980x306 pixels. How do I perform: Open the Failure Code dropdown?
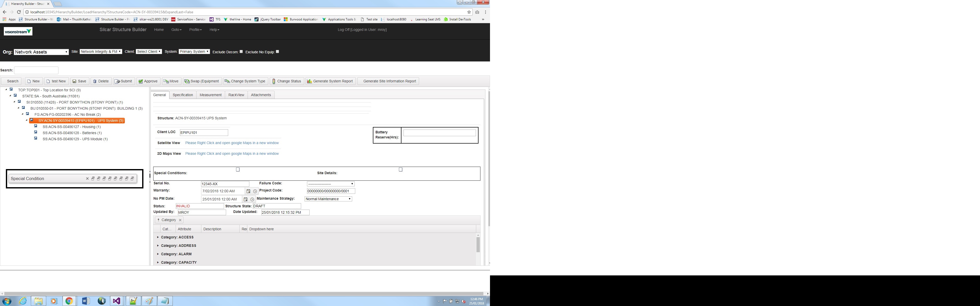(x=330, y=184)
